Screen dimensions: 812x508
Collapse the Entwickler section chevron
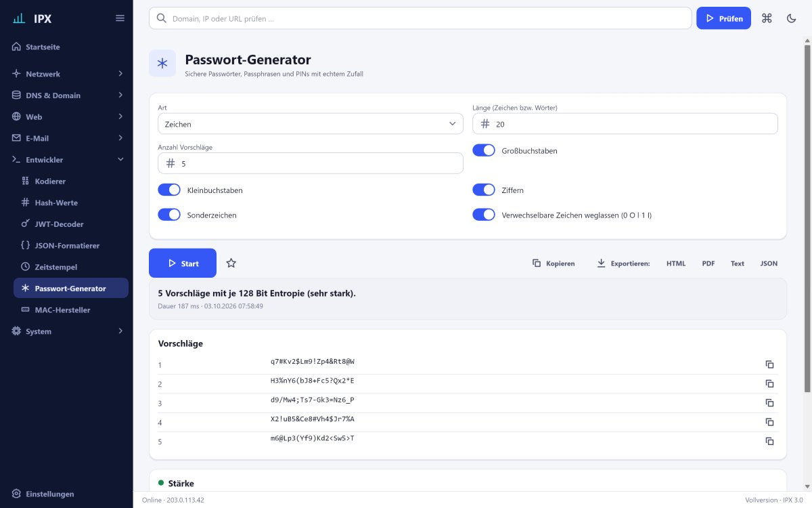[x=120, y=160]
